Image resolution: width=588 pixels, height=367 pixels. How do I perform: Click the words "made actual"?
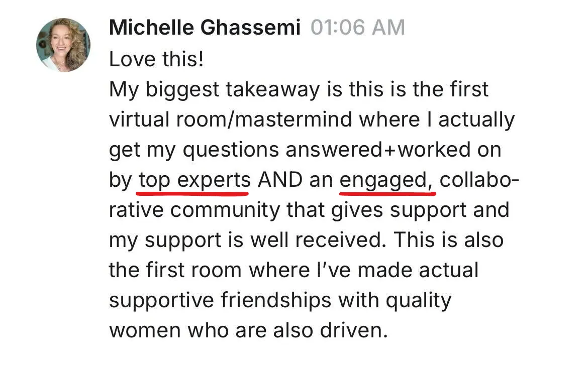point(418,271)
